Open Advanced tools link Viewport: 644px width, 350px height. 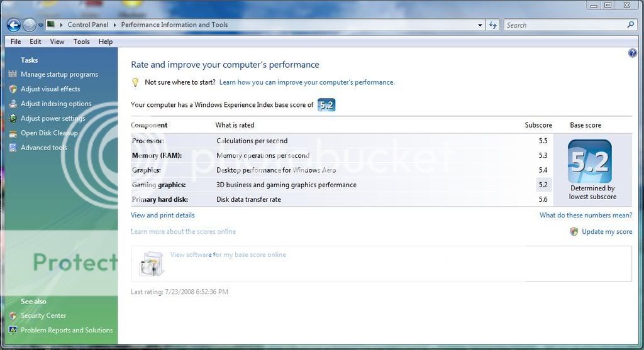[44, 148]
